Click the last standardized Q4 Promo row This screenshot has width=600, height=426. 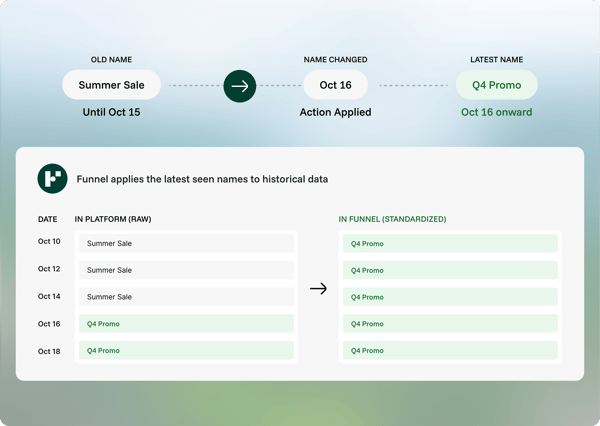tap(450, 351)
